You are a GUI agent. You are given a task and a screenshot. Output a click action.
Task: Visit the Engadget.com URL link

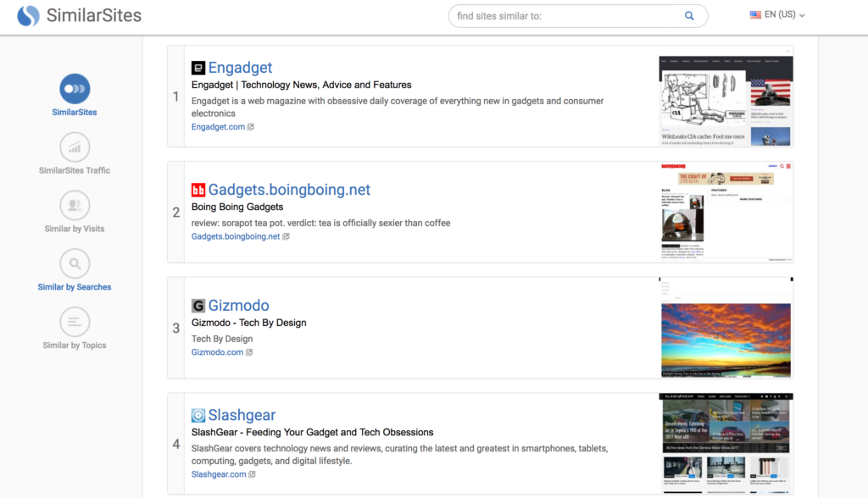(x=218, y=127)
